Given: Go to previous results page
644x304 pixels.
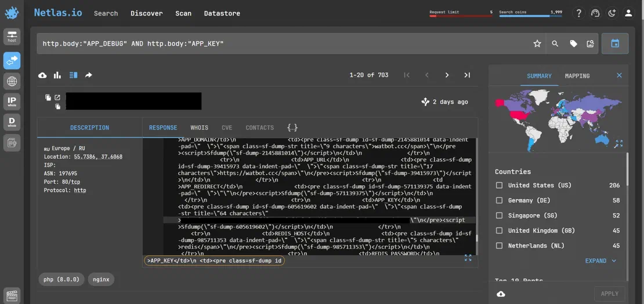Looking at the screenshot, I should coord(427,75).
